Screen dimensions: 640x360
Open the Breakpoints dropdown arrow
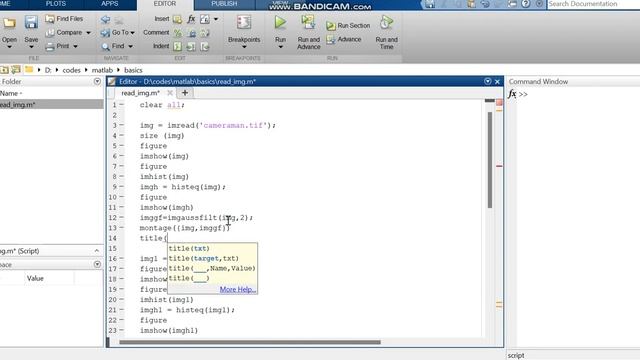tap(244, 47)
